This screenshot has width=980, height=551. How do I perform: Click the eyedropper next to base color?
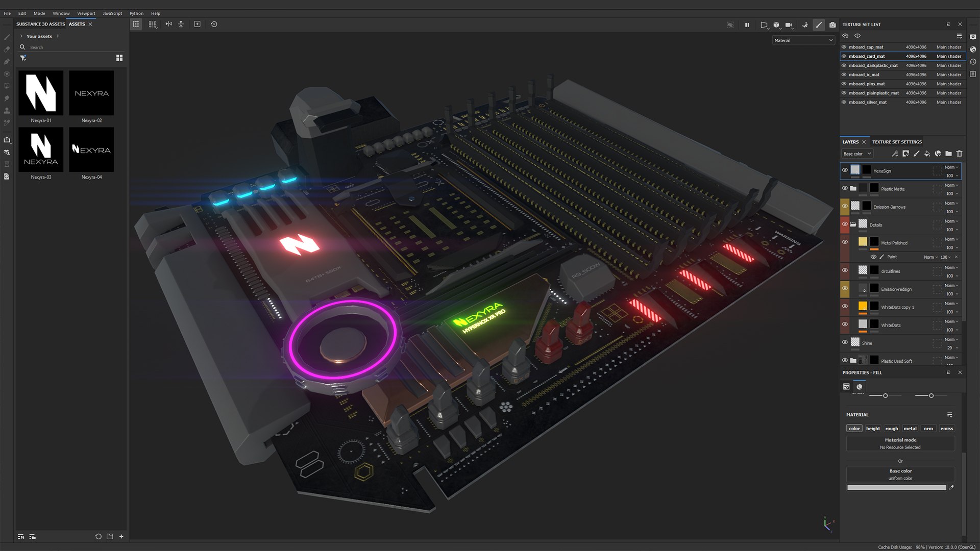point(951,488)
